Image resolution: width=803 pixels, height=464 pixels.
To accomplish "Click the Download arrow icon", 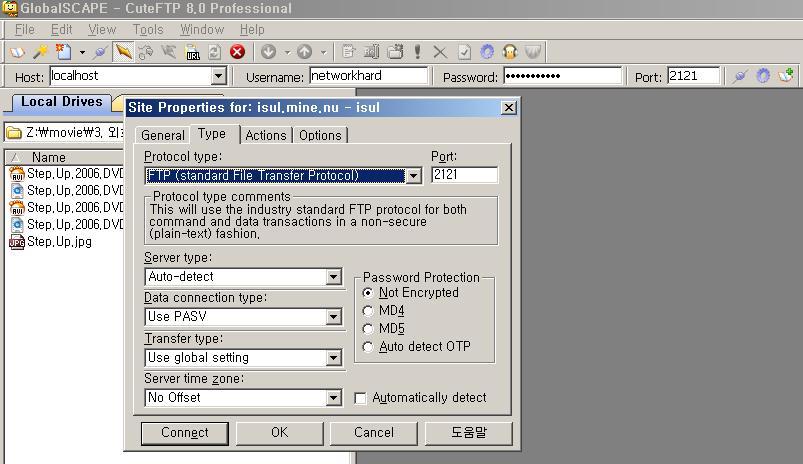I will coord(268,52).
